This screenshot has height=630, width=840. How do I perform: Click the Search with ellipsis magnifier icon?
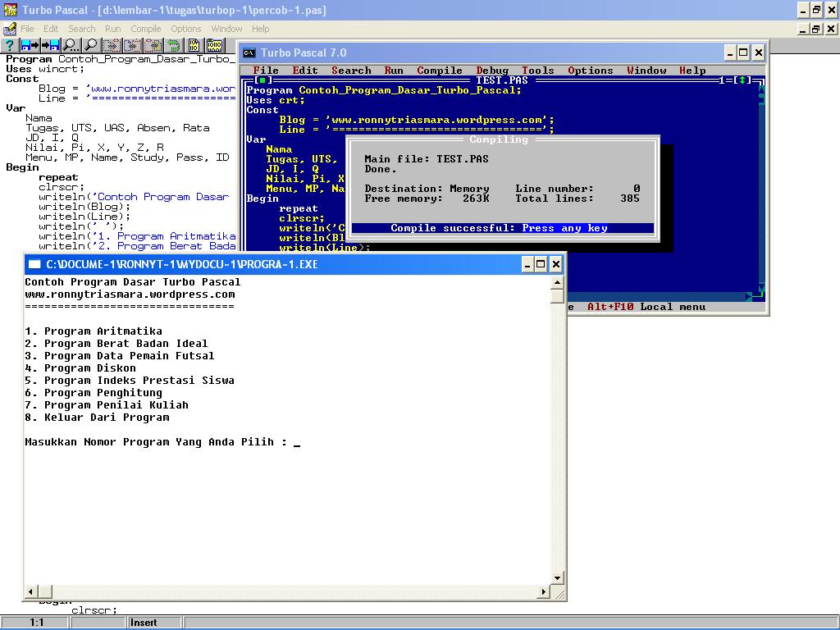tap(71, 45)
